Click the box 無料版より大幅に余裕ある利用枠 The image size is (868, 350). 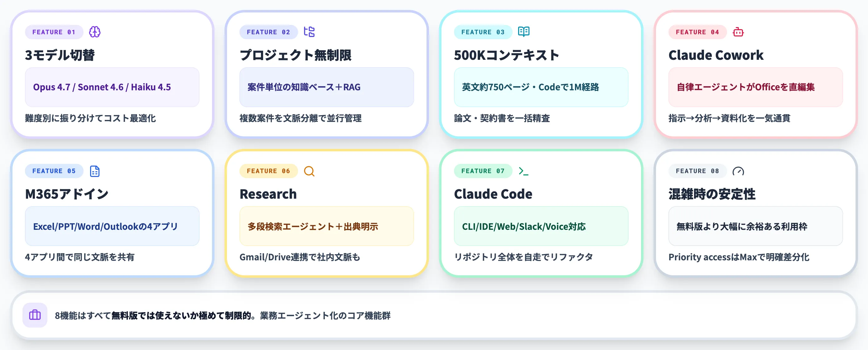(756, 226)
